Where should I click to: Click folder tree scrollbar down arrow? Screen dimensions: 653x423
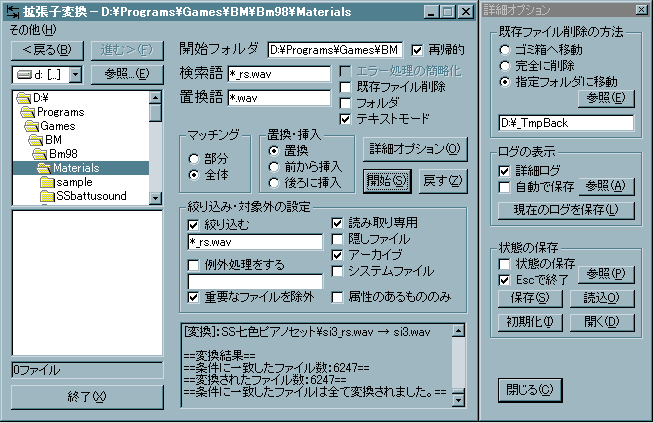tap(155, 198)
